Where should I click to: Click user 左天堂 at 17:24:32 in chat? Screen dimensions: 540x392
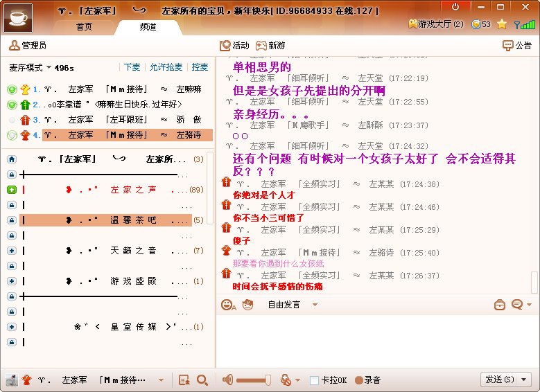(370, 146)
